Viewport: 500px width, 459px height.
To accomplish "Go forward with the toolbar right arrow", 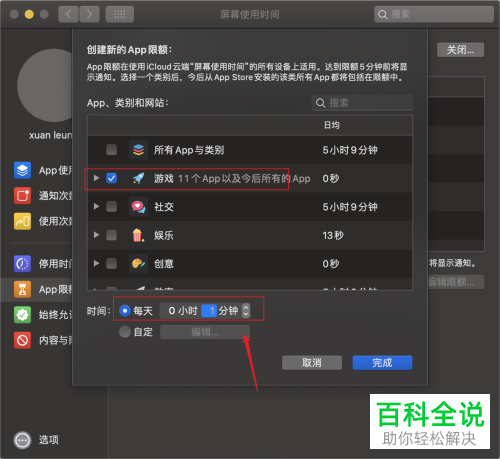I will [x=89, y=14].
